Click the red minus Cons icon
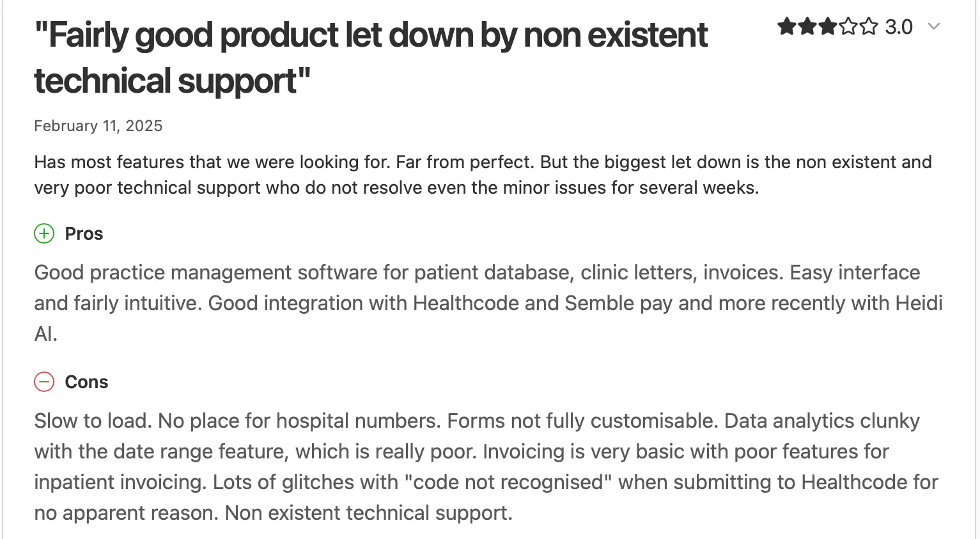Image resolution: width=980 pixels, height=539 pixels. [x=44, y=382]
